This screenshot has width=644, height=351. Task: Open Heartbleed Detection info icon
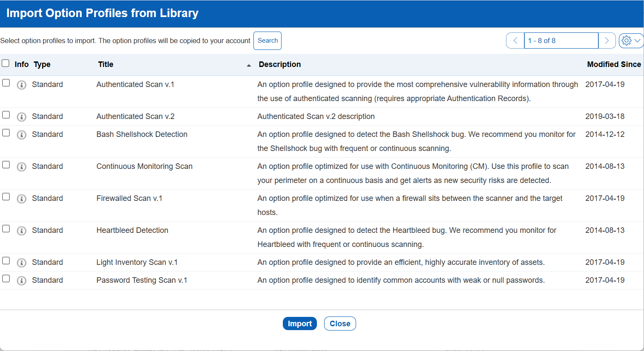coord(21,231)
